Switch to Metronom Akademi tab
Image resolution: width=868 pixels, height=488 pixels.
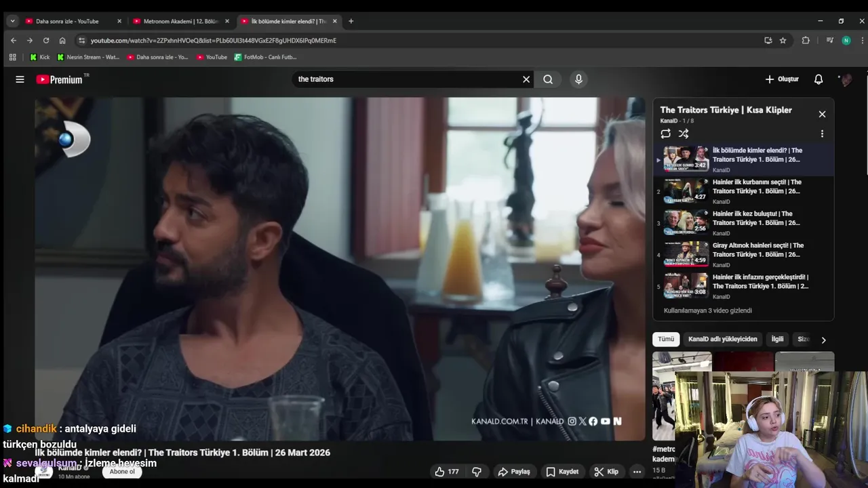point(181,21)
